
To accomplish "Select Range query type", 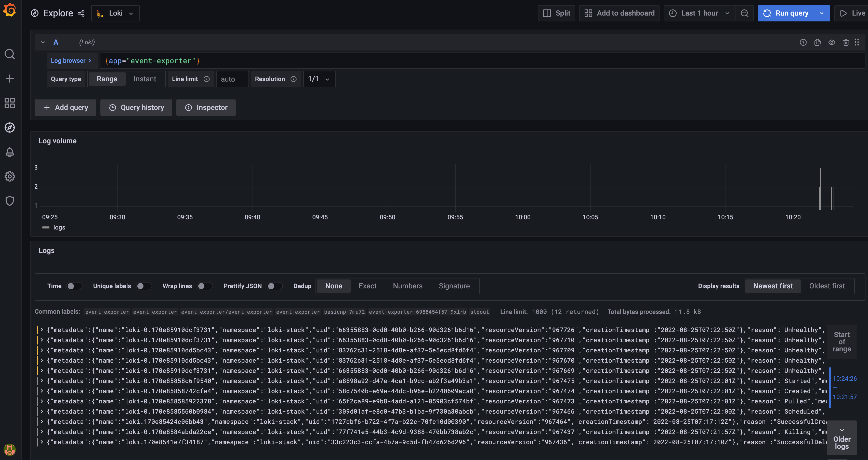I will [107, 79].
